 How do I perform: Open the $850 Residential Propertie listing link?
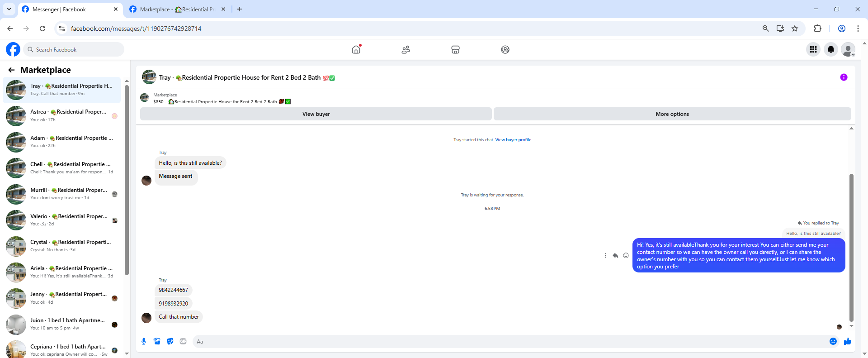(222, 102)
